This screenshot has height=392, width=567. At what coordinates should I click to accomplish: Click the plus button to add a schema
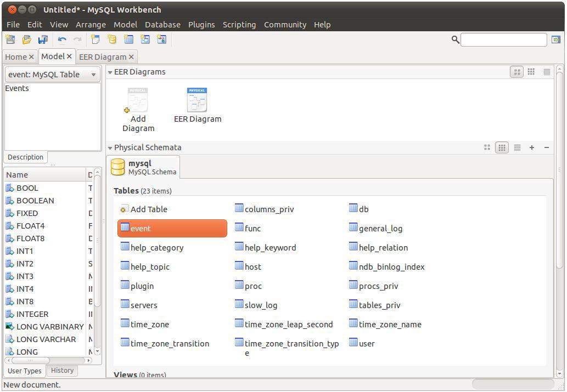pyautogui.click(x=531, y=147)
